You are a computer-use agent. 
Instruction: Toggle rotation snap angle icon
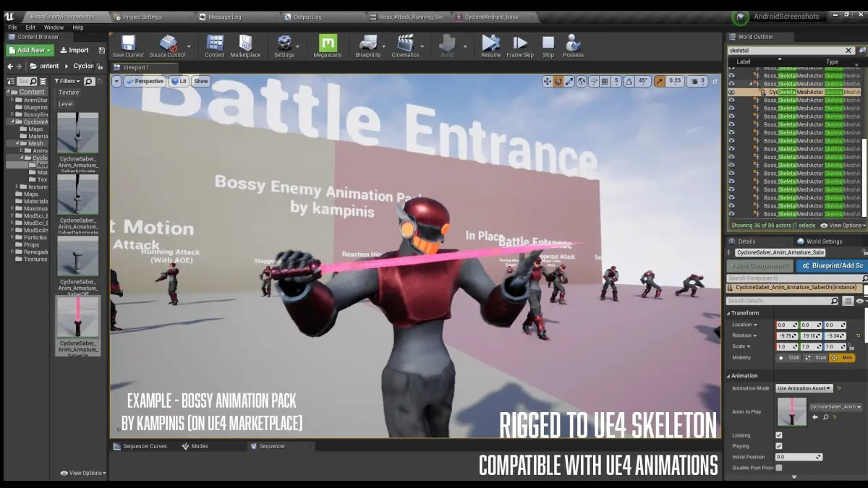pos(629,82)
